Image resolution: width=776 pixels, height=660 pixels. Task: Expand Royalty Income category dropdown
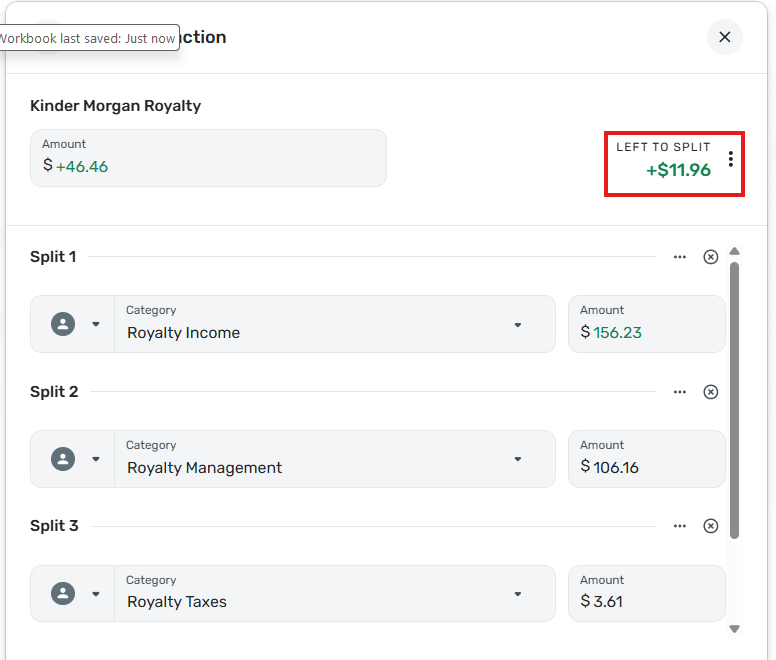click(518, 325)
